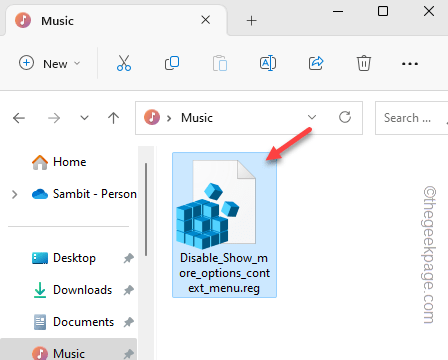Click the Copy icon in toolbar
The height and width of the screenshot is (360, 448).
[x=172, y=63]
